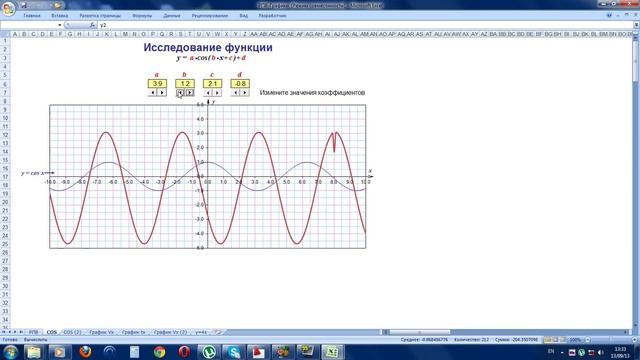This screenshot has width=640, height=360.
Task: Increase coefficient a with right spinner arrow
Action: point(162,93)
